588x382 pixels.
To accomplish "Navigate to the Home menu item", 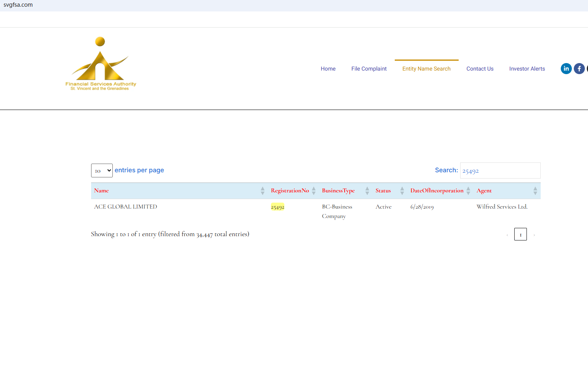I will (x=328, y=69).
